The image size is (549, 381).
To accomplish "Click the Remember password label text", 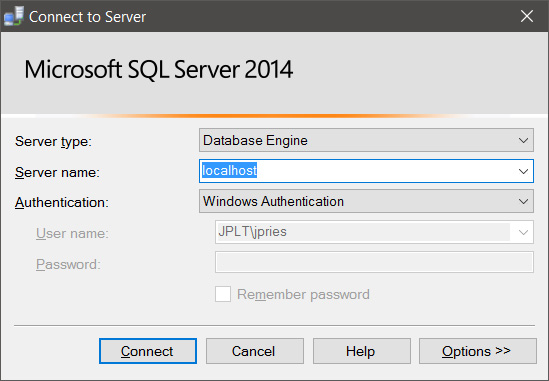I will (303, 295).
